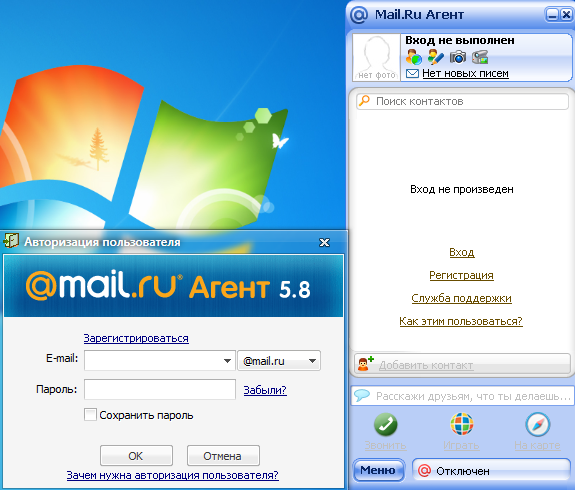Open the Отключен status selector
Screen dimensions: 575x490
coord(491,471)
